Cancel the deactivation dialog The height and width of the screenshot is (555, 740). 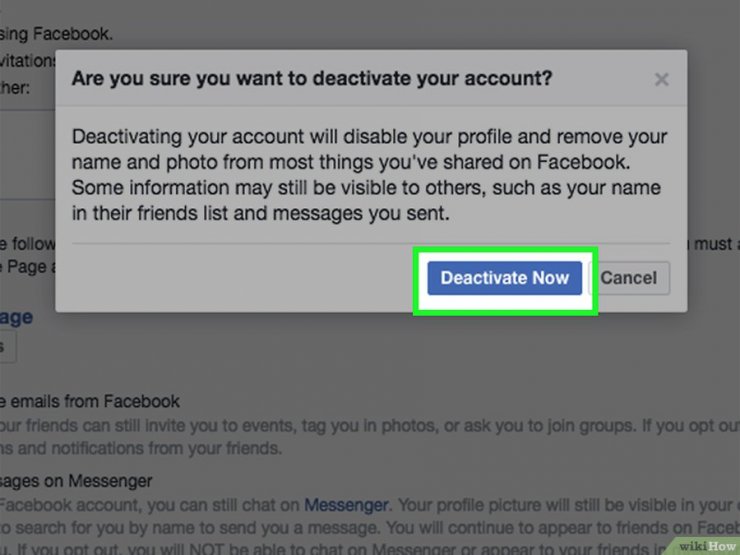click(x=631, y=278)
